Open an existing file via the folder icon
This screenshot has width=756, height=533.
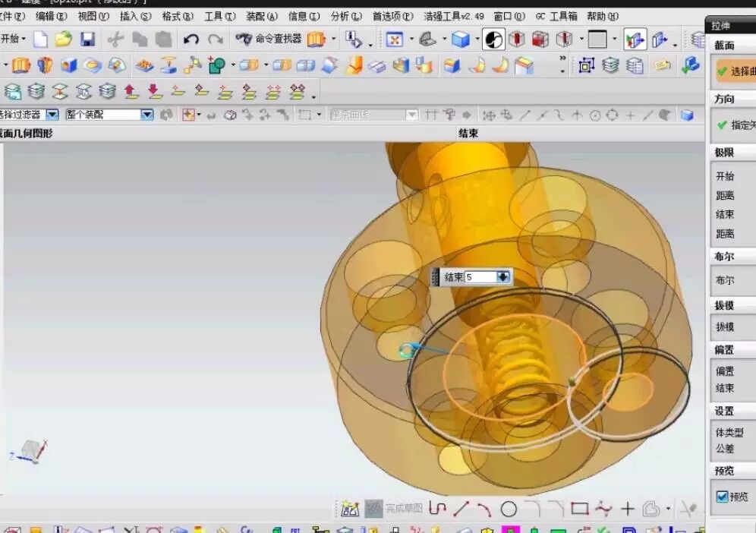tap(63, 39)
